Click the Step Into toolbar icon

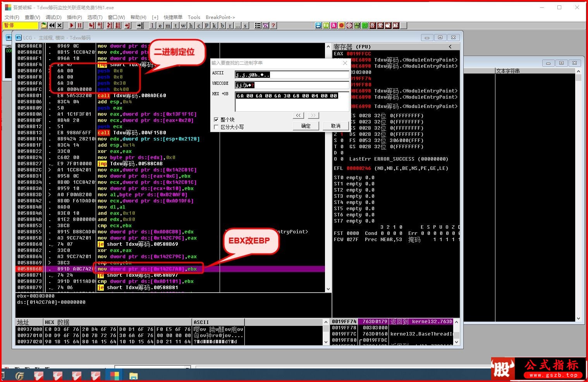(x=91, y=26)
